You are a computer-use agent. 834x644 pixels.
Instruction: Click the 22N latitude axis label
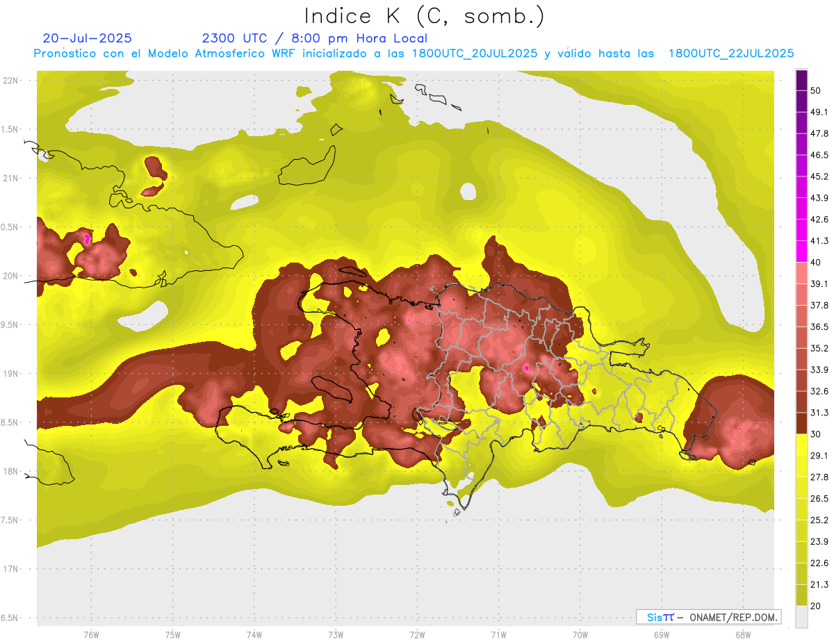pos(11,81)
